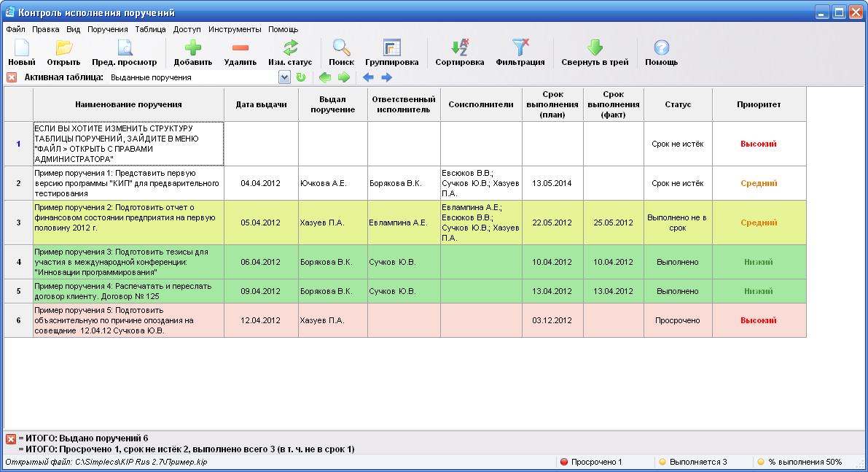This screenshot has width=868, height=472.
Task: Click the application icon in the title bar
Action: click(x=9, y=12)
